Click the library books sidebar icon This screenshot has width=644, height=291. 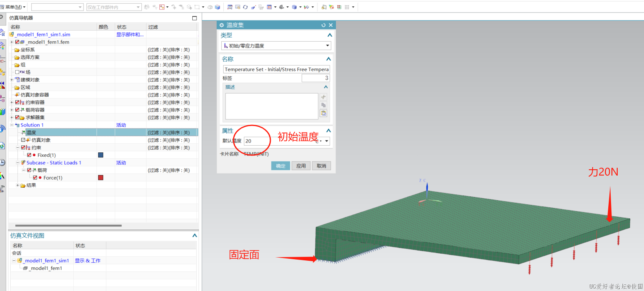[3, 112]
